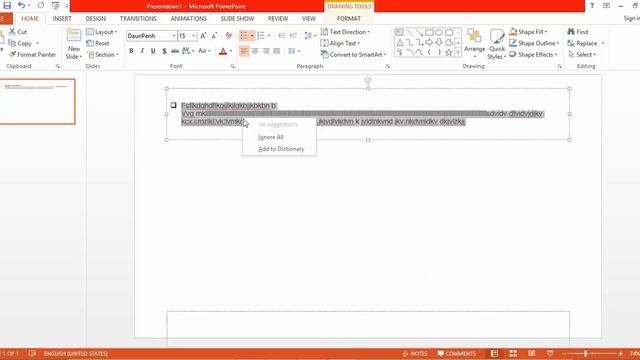
Task: Click Reset slide button
Action: tap(98, 43)
